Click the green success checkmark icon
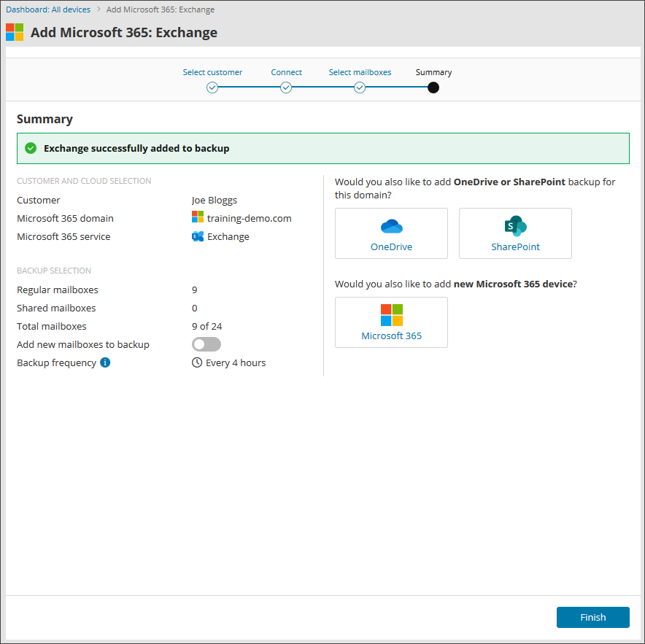Screen dimensions: 645x644 tap(31, 148)
